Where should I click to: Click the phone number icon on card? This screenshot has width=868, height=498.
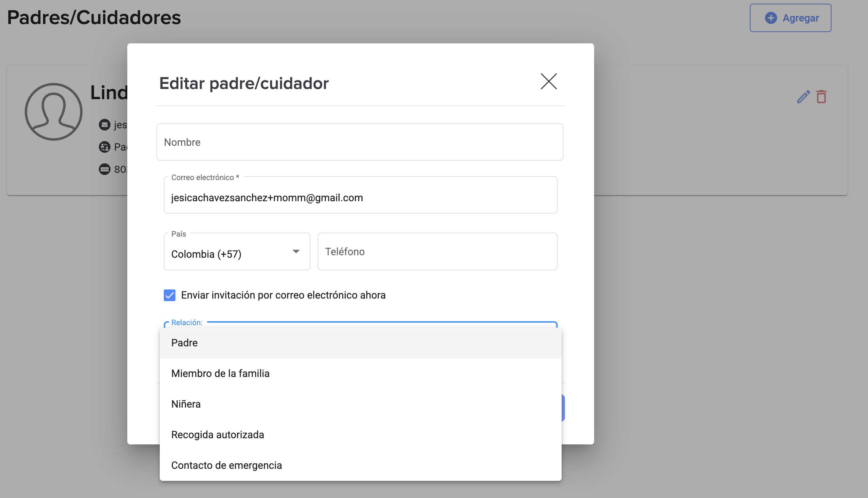click(x=105, y=169)
